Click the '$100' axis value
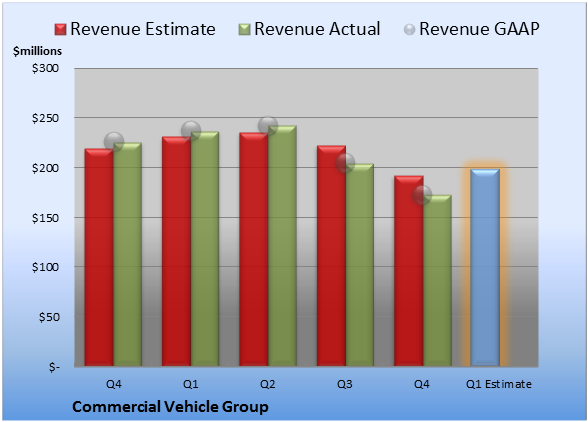 [x=45, y=267]
